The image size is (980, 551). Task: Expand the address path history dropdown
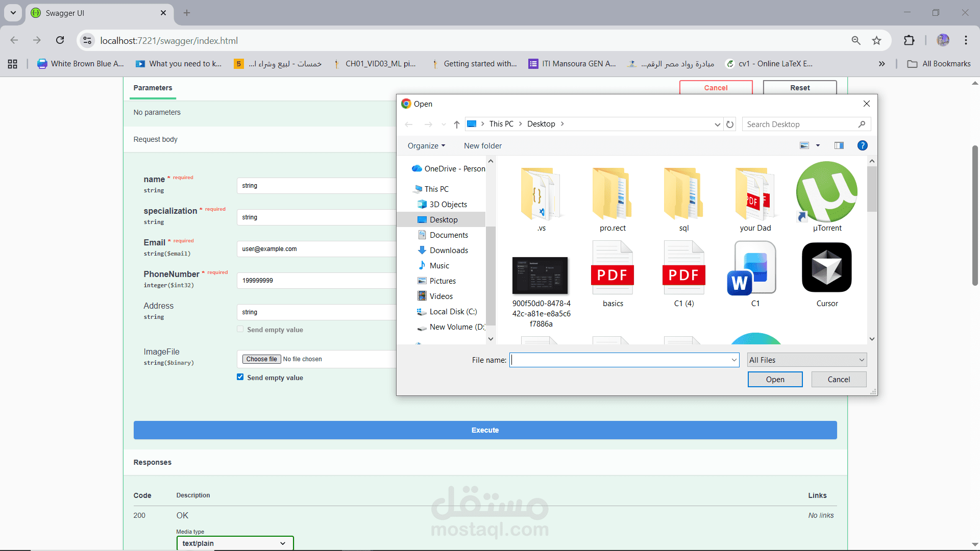(x=717, y=124)
